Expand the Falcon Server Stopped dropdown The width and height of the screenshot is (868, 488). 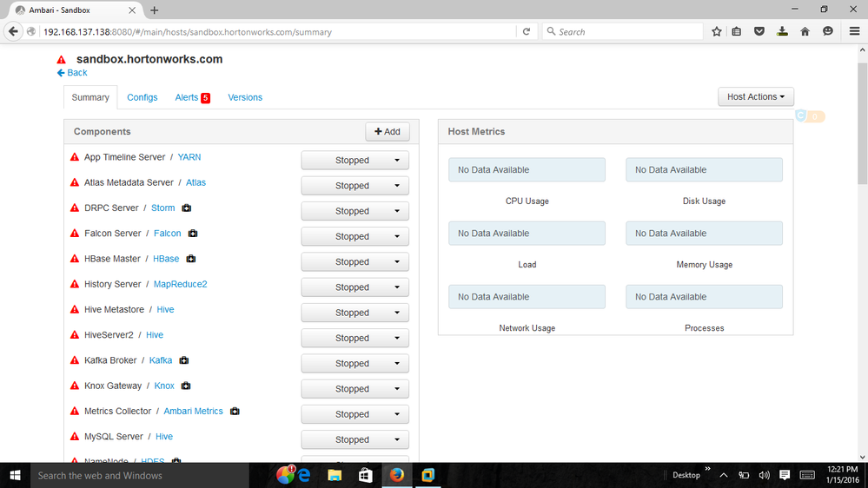(354, 237)
